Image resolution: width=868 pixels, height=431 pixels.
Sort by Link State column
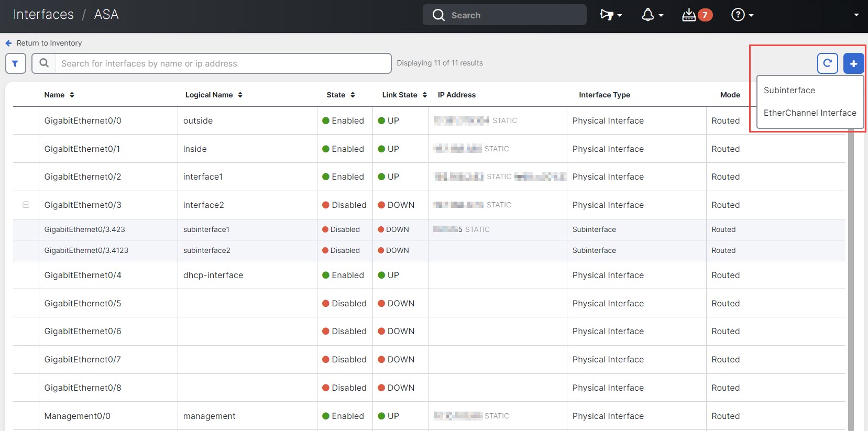click(424, 95)
